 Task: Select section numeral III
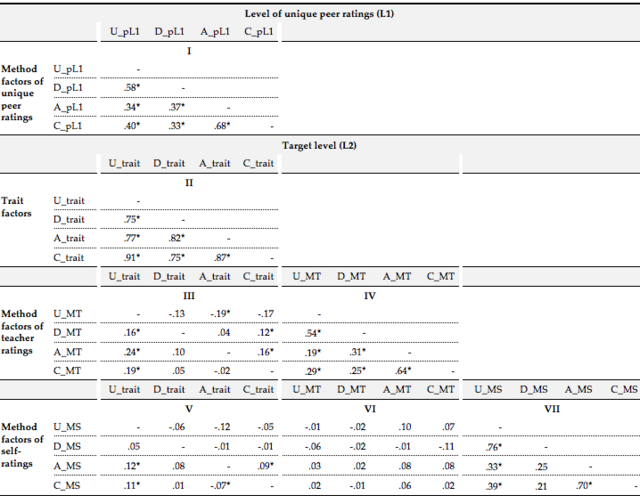click(189, 296)
